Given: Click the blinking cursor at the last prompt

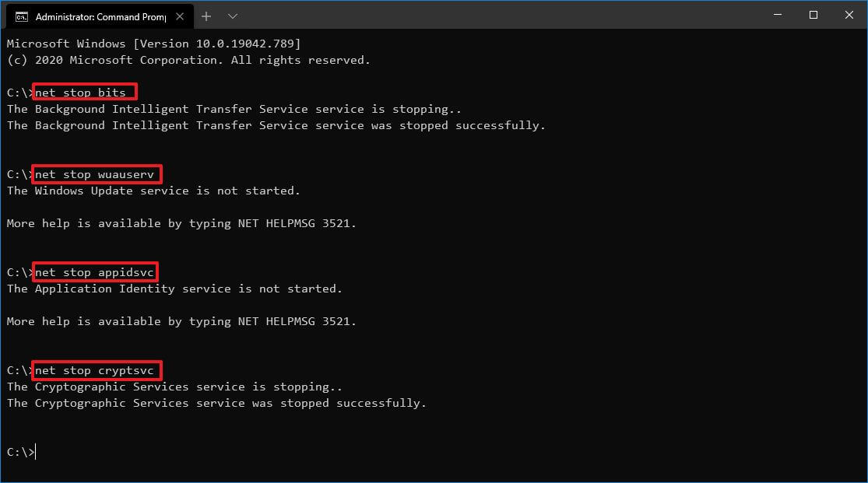Looking at the screenshot, I should click(36, 451).
